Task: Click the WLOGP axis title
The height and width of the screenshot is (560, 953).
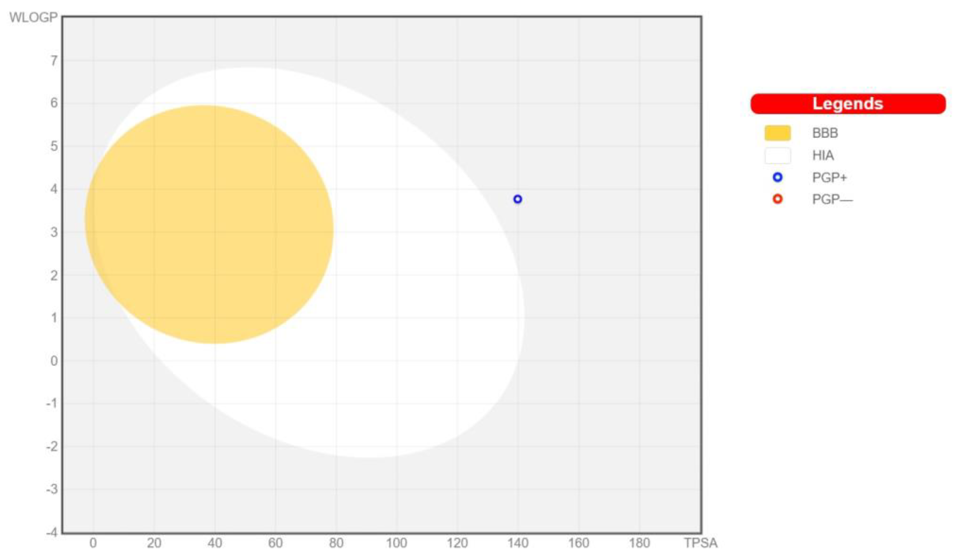Action: click(x=33, y=17)
